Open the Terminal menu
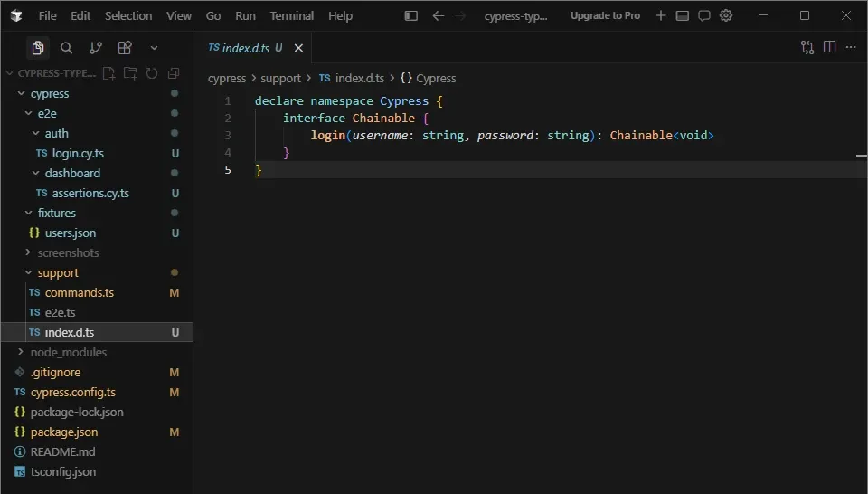The image size is (868, 494). tap(292, 16)
